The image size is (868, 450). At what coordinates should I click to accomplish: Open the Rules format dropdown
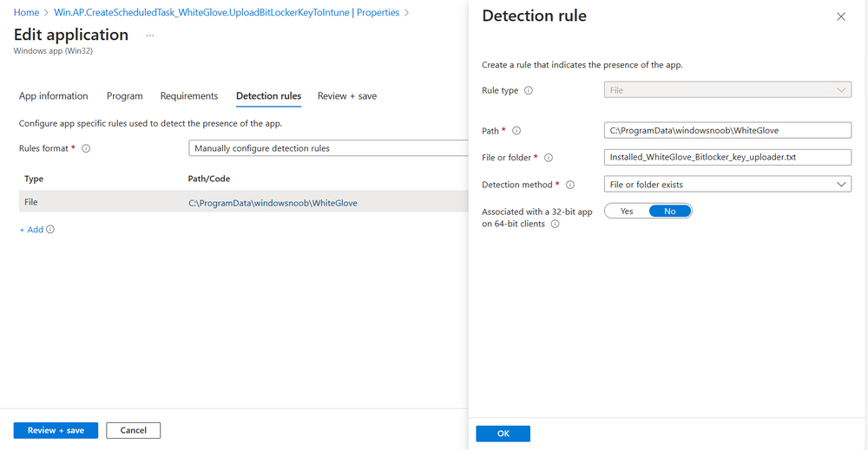tap(328, 148)
